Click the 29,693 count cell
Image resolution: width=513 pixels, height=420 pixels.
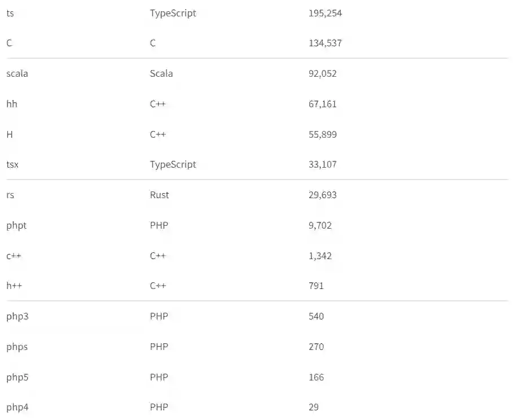(x=323, y=195)
